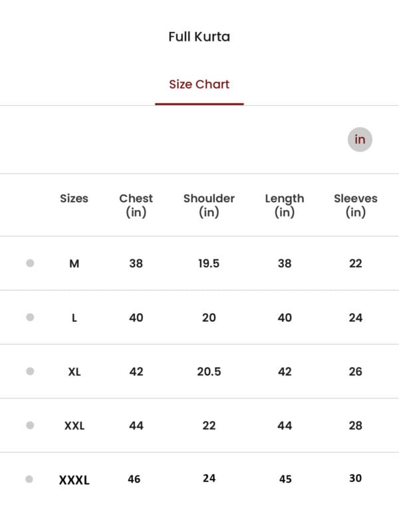Select the M size radio button
Screen dimensions: 399x532
[30, 263]
